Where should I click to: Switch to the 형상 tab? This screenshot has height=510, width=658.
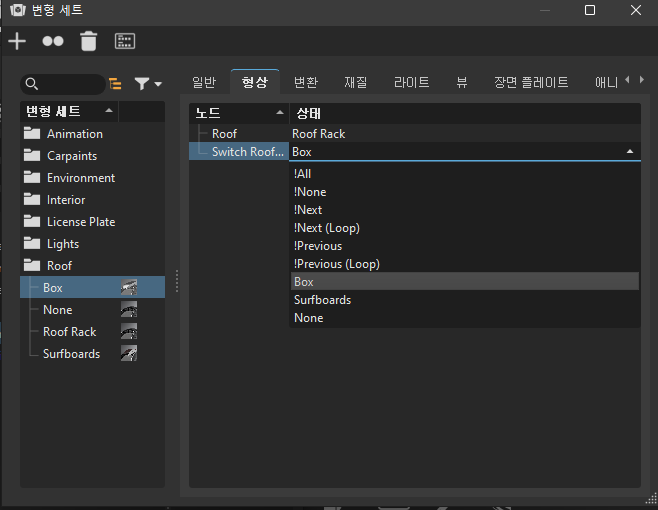255,82
